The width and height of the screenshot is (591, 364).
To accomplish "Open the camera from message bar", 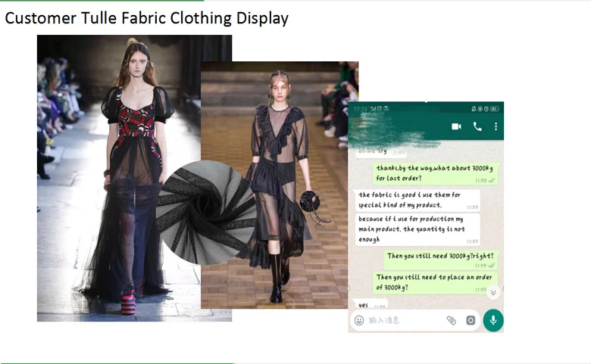I will 471,320.
